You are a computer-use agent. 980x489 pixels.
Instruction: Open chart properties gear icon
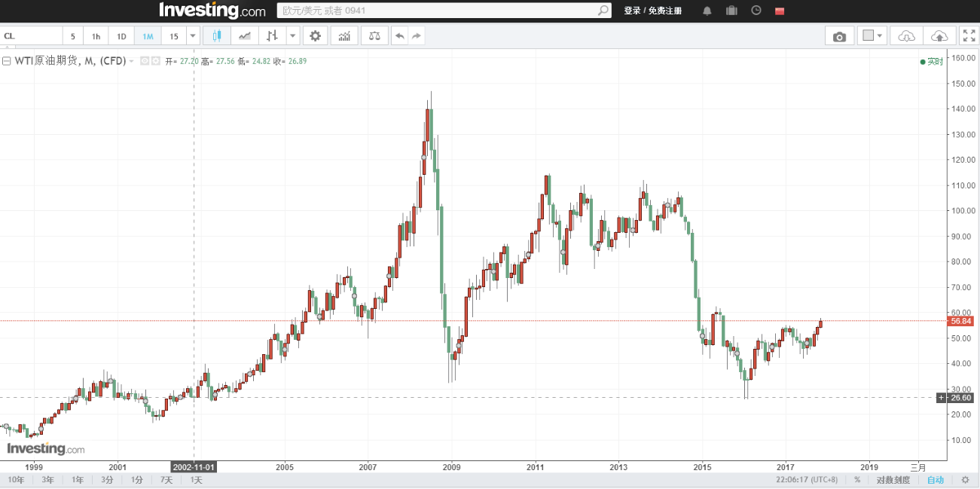pos(315,36)
